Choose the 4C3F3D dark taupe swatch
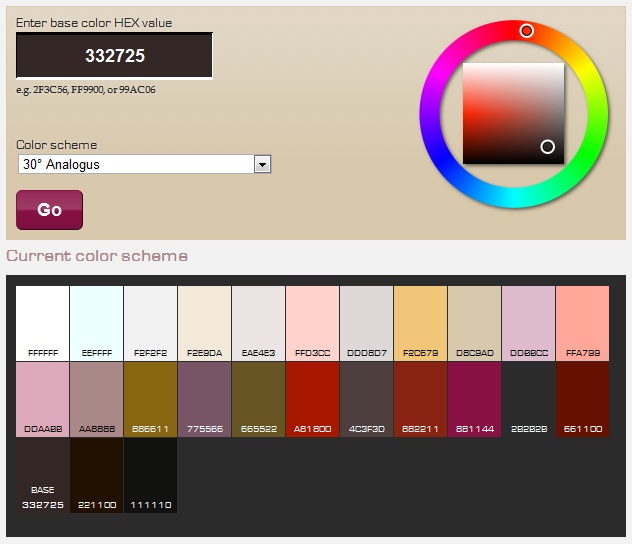This screenshot has width=632, height=544. [367, 399]
